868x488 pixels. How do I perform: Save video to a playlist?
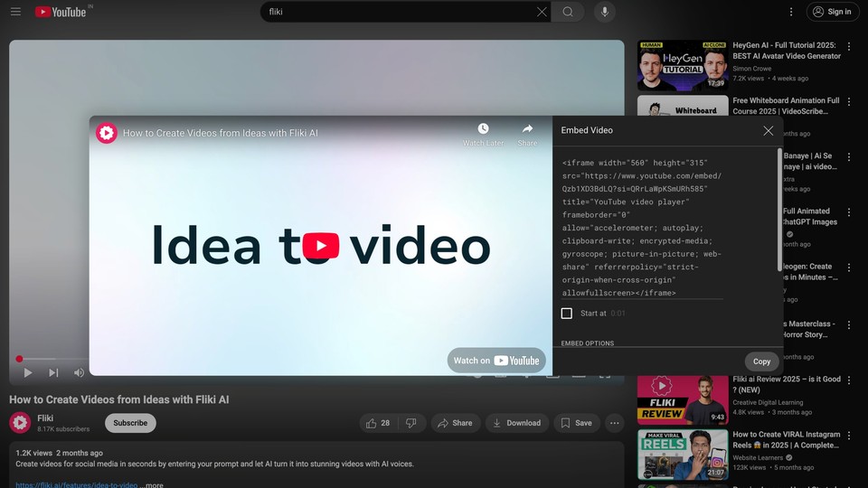(576, 423)
